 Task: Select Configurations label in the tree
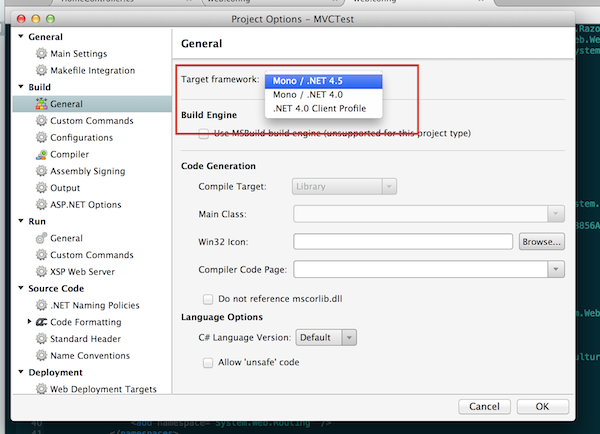point(82,137)
